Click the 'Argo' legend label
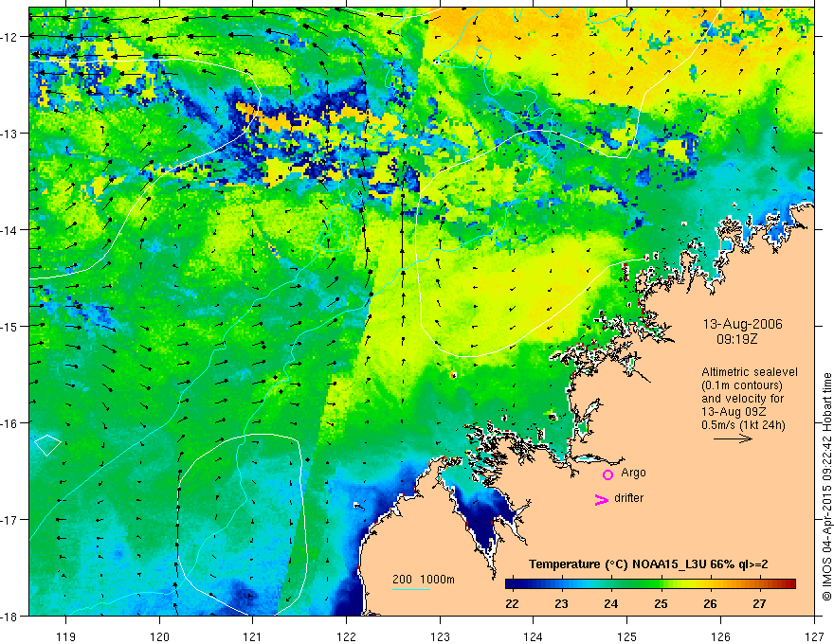This screenshot has width=834, height=644. [x=633, y=473]
